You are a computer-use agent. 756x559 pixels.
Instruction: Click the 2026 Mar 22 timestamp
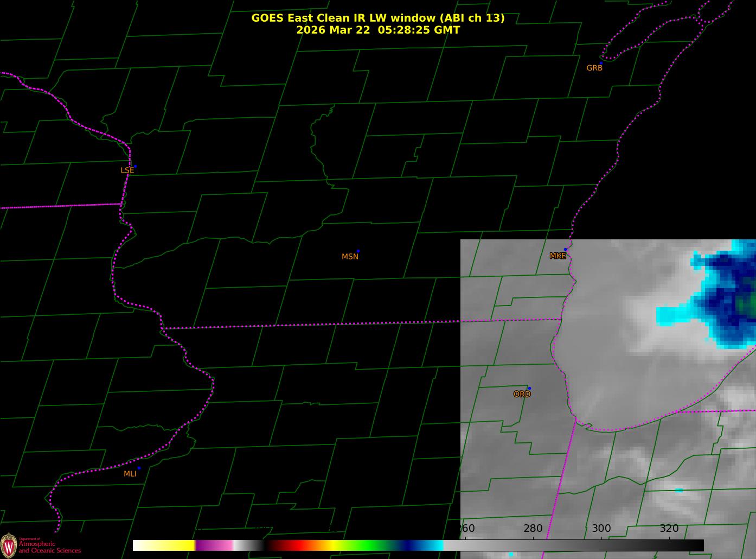pyautogui.click(x=378, y=30)
